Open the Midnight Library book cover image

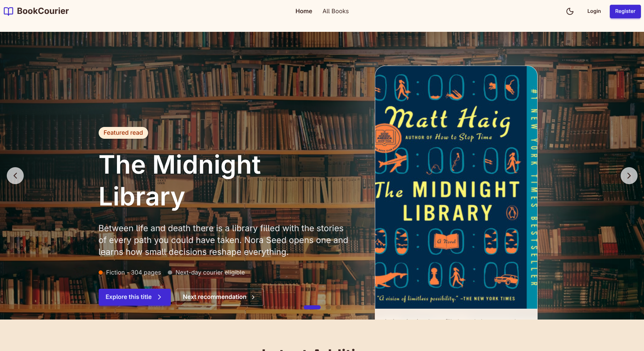[456, 187]
